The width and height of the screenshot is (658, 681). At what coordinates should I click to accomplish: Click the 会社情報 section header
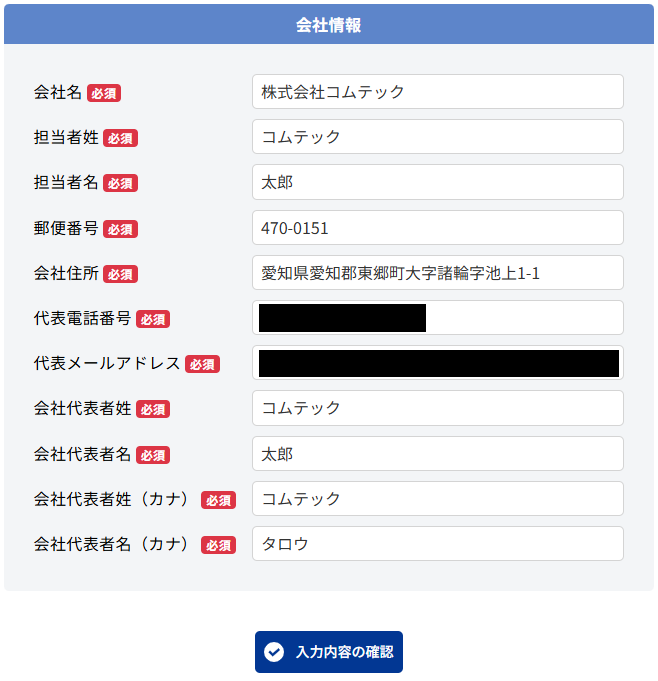(329, 25)
